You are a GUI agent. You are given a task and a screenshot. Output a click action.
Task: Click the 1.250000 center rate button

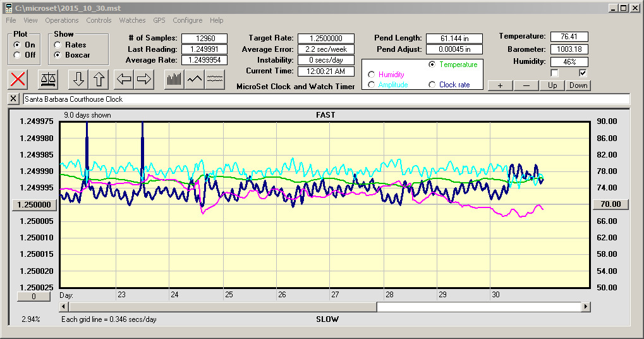click(x=34, y=205)
